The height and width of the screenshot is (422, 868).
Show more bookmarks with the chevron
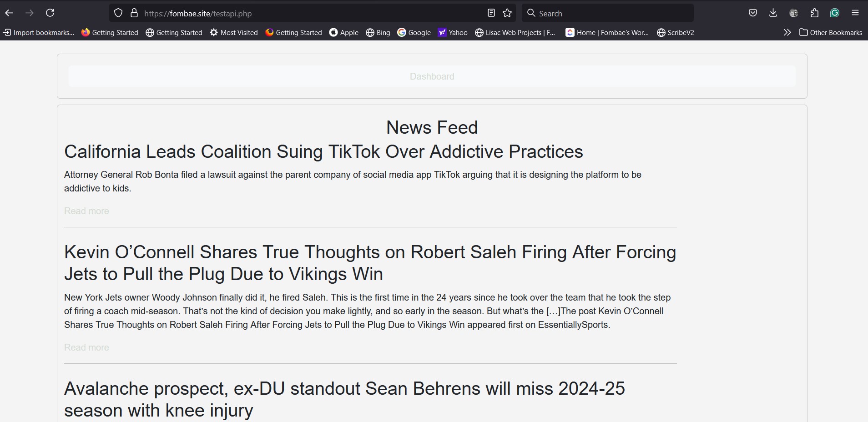787,32
